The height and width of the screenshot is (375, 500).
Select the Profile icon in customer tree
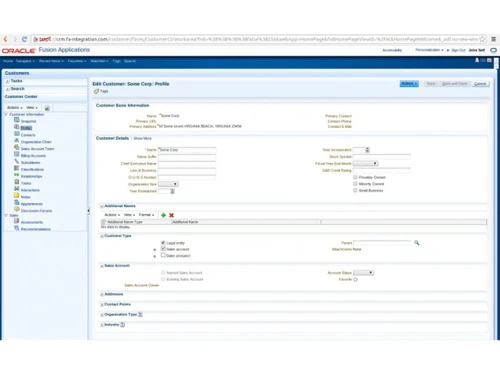click(x=17, y=127)
